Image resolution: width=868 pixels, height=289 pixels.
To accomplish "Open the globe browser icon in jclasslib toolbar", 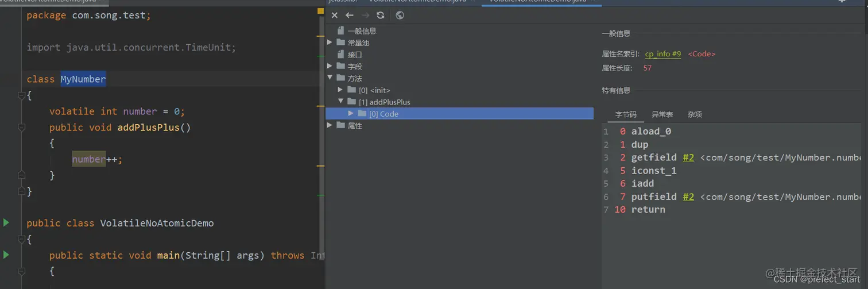I will coord(400,16).
